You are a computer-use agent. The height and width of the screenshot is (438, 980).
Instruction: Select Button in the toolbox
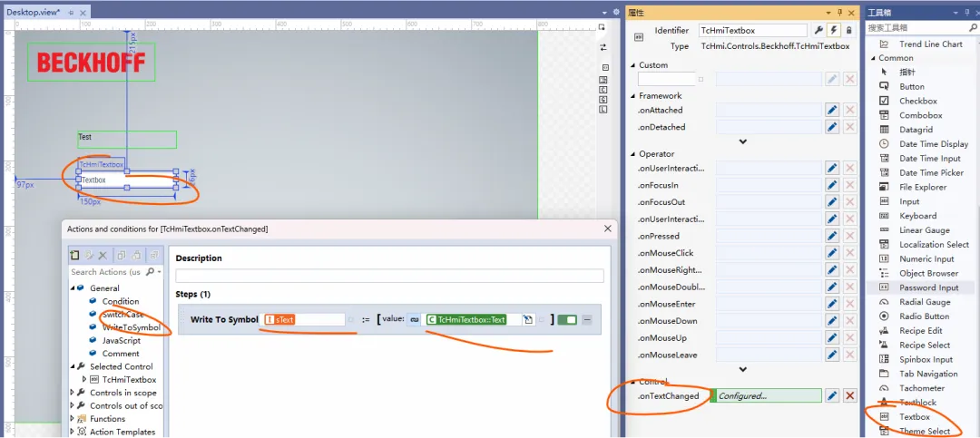click(912, 86)
